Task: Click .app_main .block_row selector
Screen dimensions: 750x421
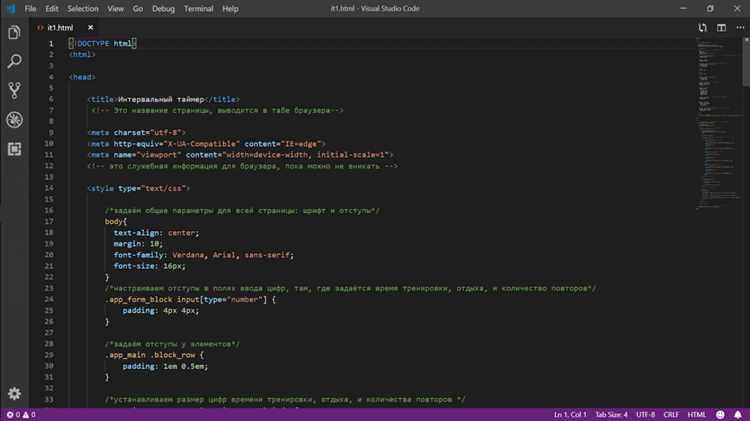Action: point(154,355)
